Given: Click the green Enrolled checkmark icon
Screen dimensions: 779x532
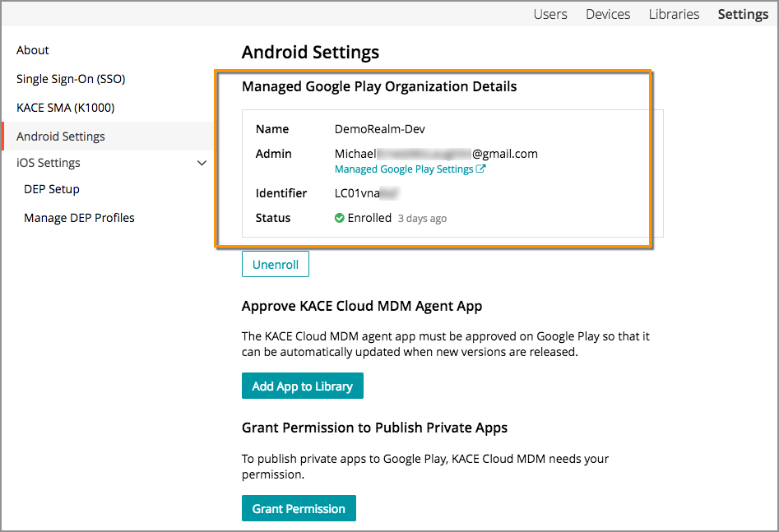Looking at the screenshot, I should click(x=340, y=219).
